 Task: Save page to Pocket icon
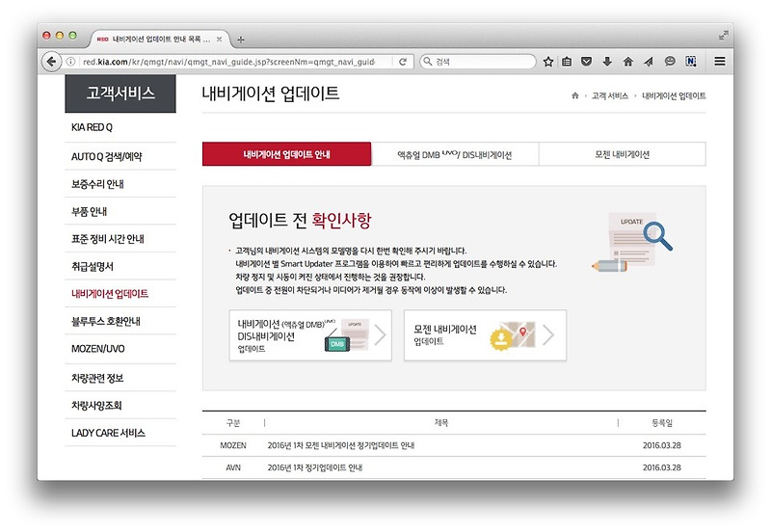click(x=586, y=62)
